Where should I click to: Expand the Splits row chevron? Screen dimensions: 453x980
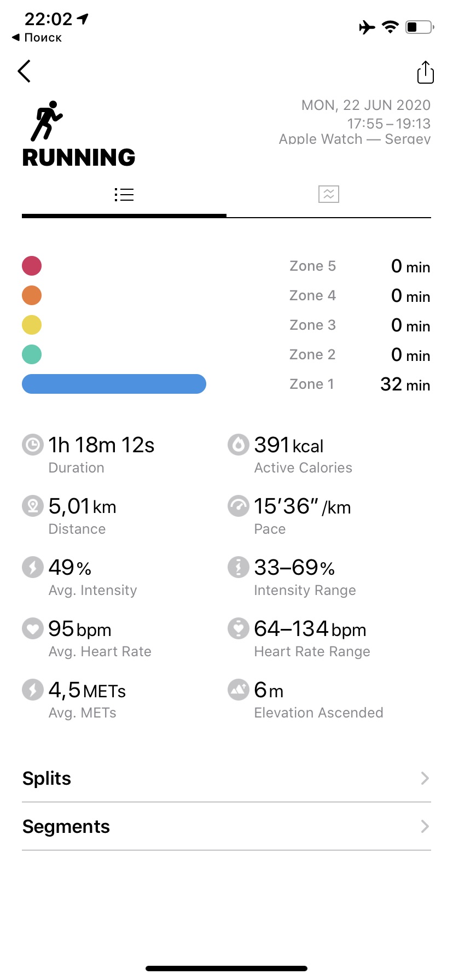click(x=425, y=778)
